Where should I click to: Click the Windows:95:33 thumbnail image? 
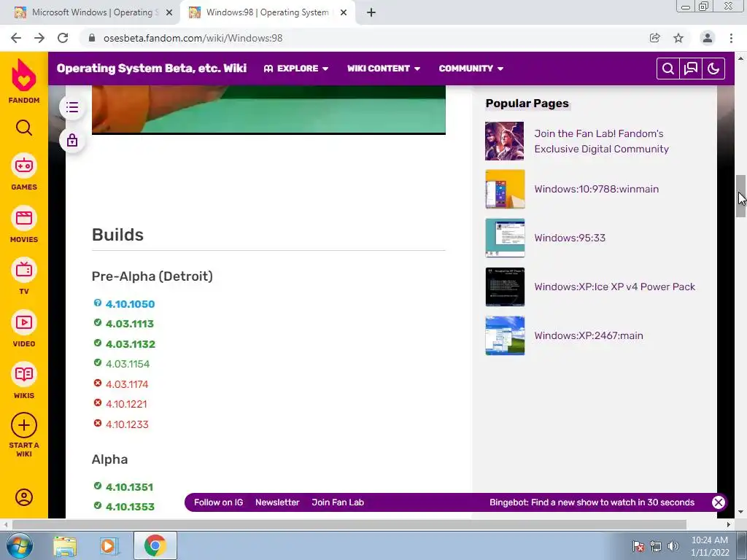(x=505, y=238)
